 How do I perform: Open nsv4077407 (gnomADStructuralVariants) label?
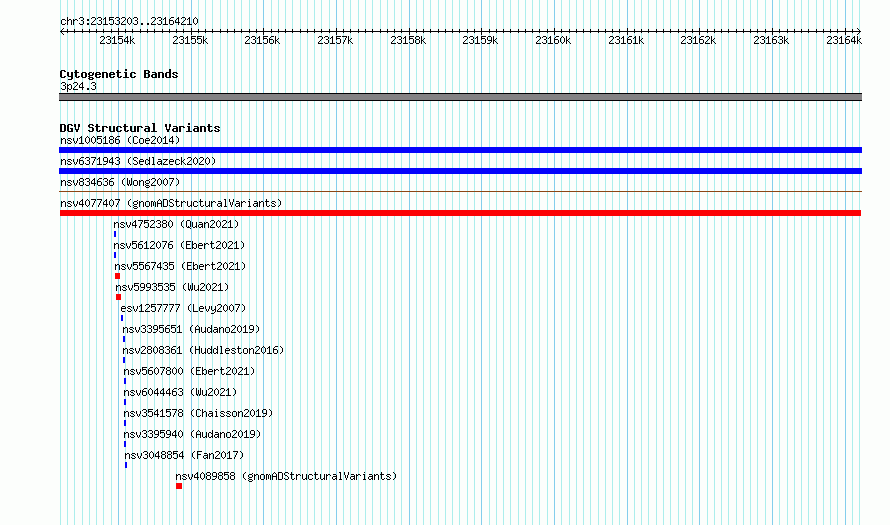(x=171, y=203)
